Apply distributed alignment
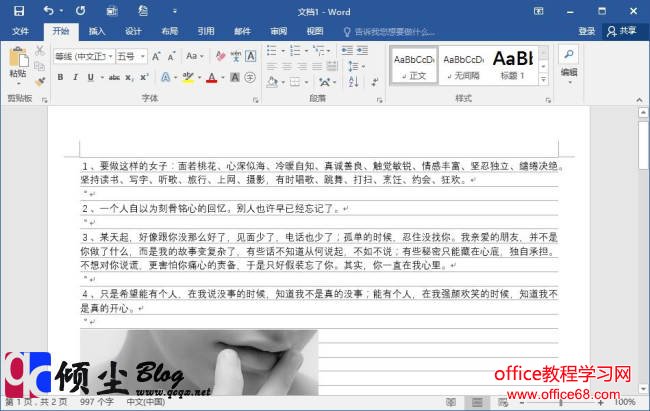The width and height of the screenshot is (650, 411). [x=332, y=66]
